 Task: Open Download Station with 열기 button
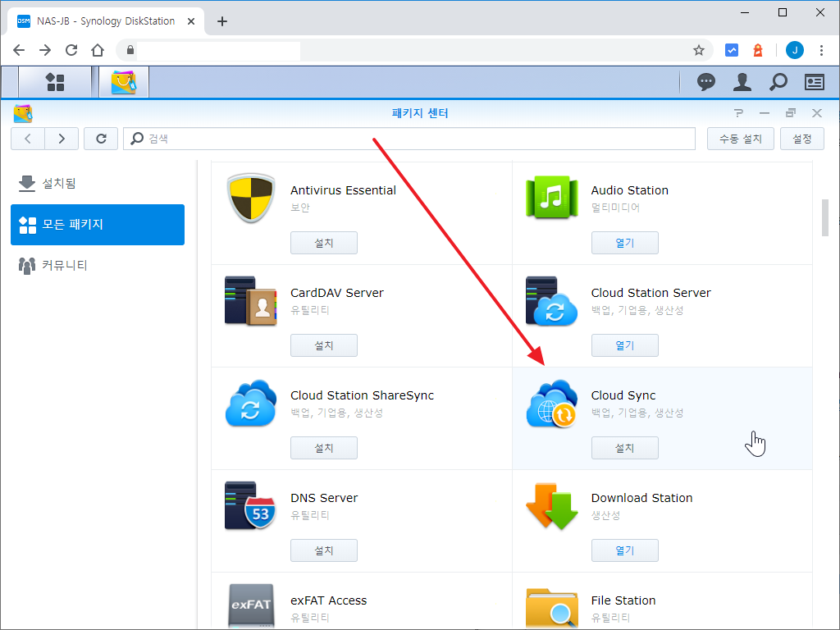[x=624, y=550]
